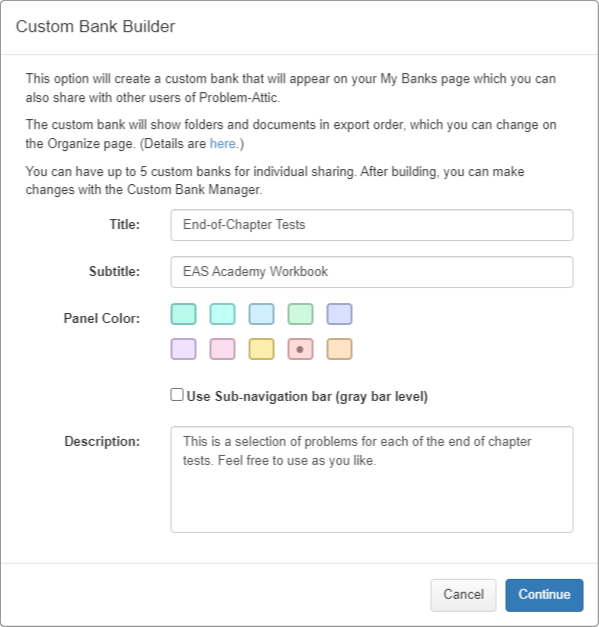Focus the Subtitle field reading EAS Academy Workbook
599x627 pixels.
point(372,272)
